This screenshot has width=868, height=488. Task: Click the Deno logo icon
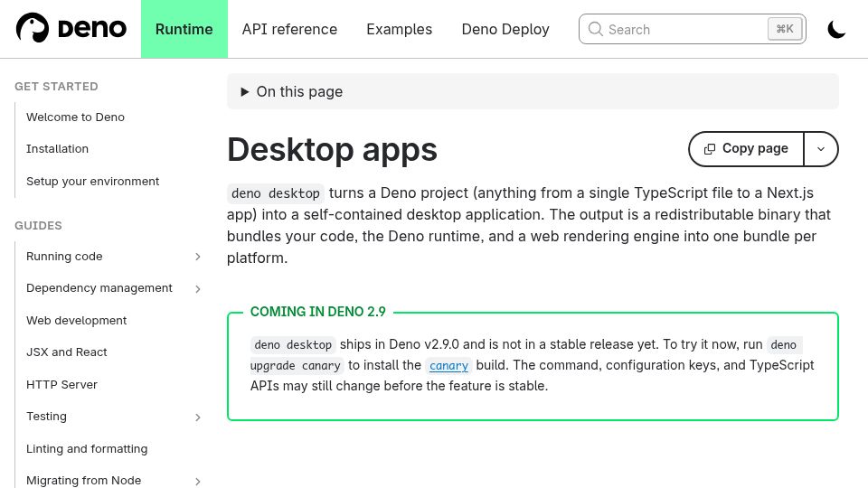(x=33, y=28)
